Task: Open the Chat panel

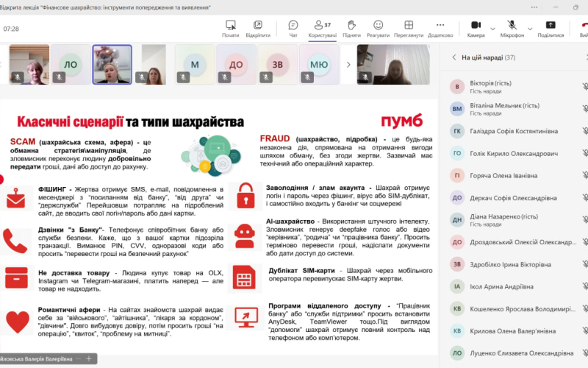Action: click(x=293, y=28)
